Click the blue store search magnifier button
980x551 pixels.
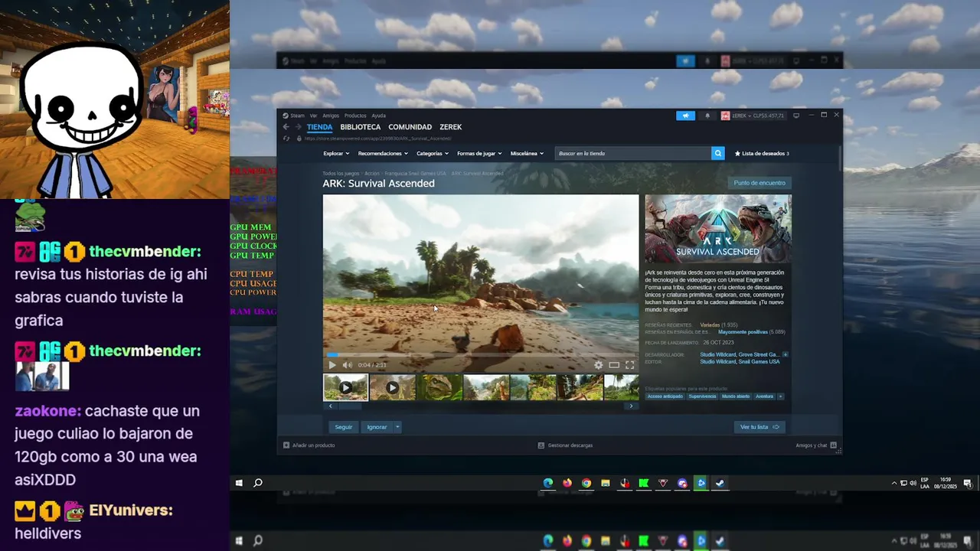(x=717, y=153)
